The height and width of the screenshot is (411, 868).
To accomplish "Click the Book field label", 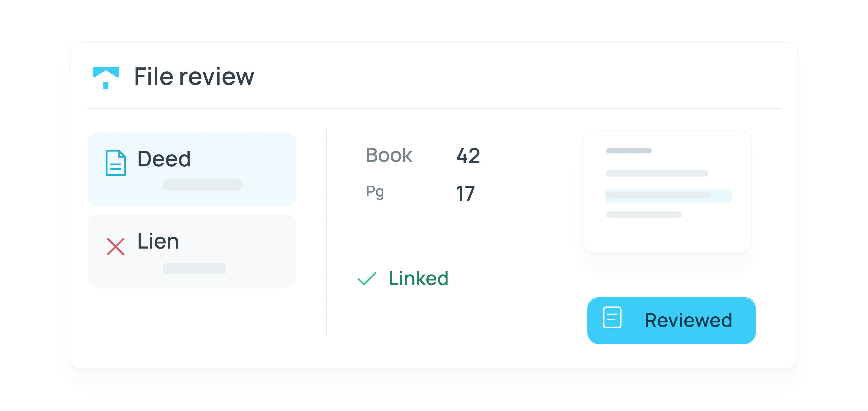I will [389, 155].
